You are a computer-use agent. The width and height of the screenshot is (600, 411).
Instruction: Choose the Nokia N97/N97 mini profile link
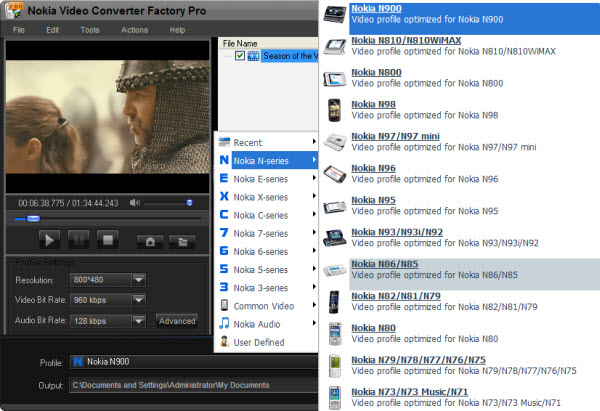click(x=395, y=136)
